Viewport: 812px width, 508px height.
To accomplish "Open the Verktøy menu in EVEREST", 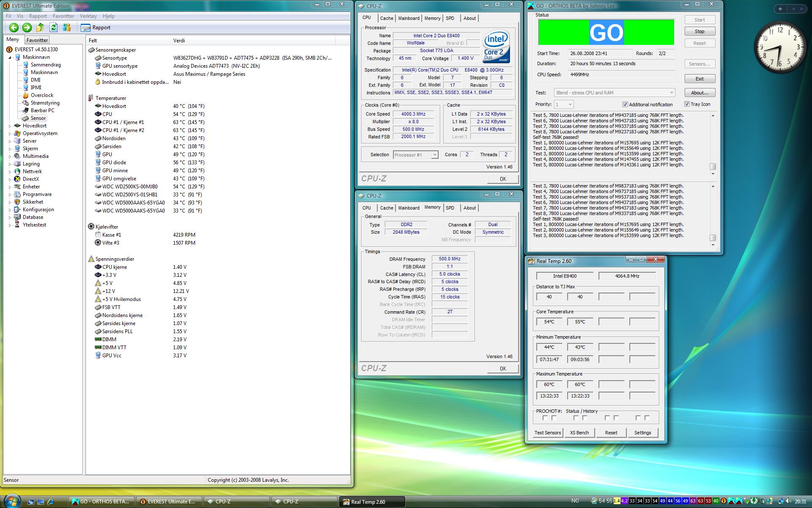I will coord(88,16).
